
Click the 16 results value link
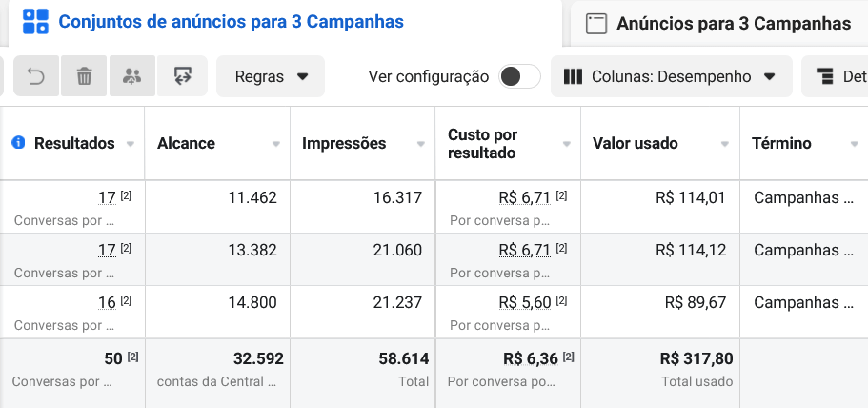(x=107, y=302)
